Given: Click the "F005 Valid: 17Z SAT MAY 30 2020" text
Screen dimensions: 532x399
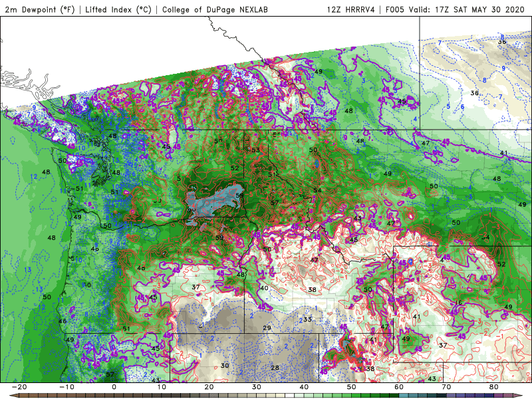Looking at the screenshot, I should click(x=455, y=9).
